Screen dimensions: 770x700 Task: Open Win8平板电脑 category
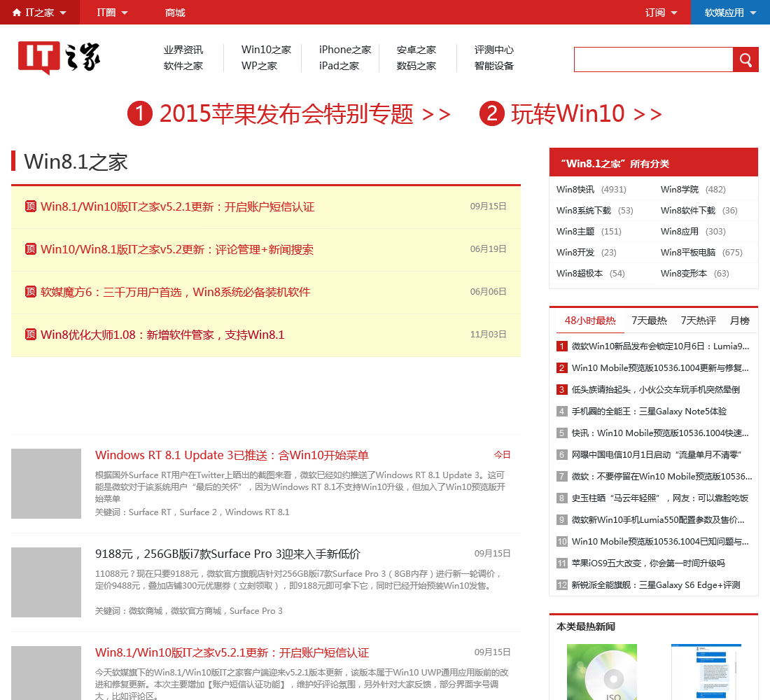coord(688,253)
